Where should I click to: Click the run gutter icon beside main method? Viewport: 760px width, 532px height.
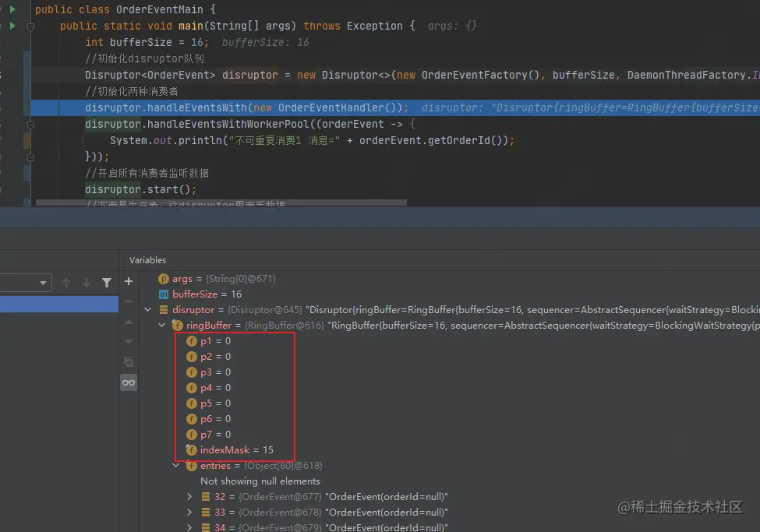click(x=12, y=26)
